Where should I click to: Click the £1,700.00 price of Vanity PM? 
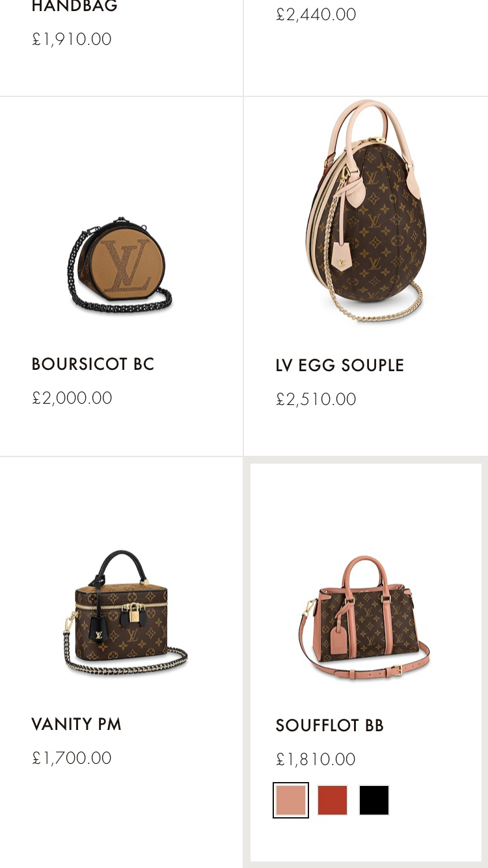point(72,758)
